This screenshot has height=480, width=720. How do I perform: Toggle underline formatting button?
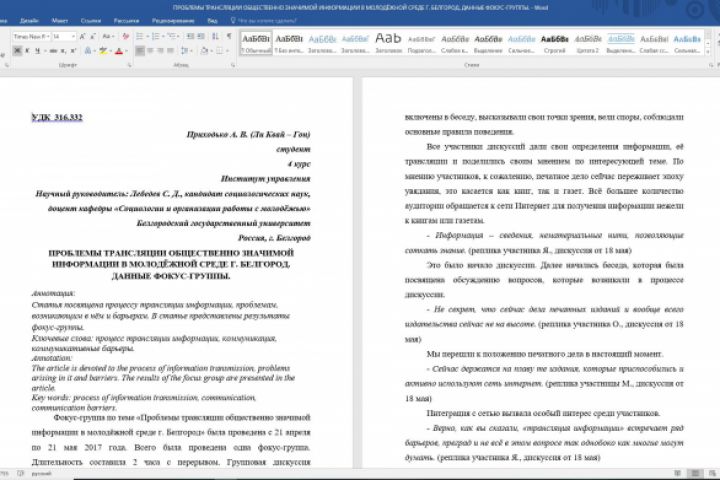(x=38, y=51)
